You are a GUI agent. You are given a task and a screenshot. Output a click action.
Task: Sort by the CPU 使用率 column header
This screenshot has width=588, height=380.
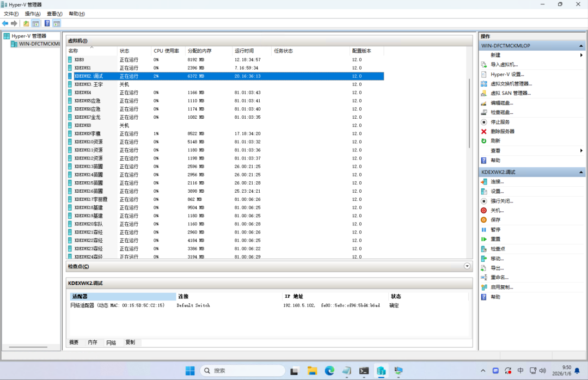click(169, 51)
